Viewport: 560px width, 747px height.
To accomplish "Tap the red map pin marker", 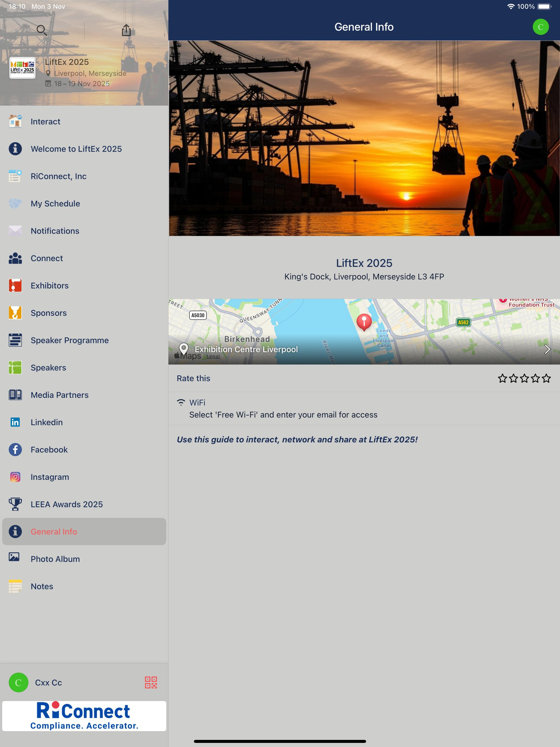I will click(x=364, y=322).
